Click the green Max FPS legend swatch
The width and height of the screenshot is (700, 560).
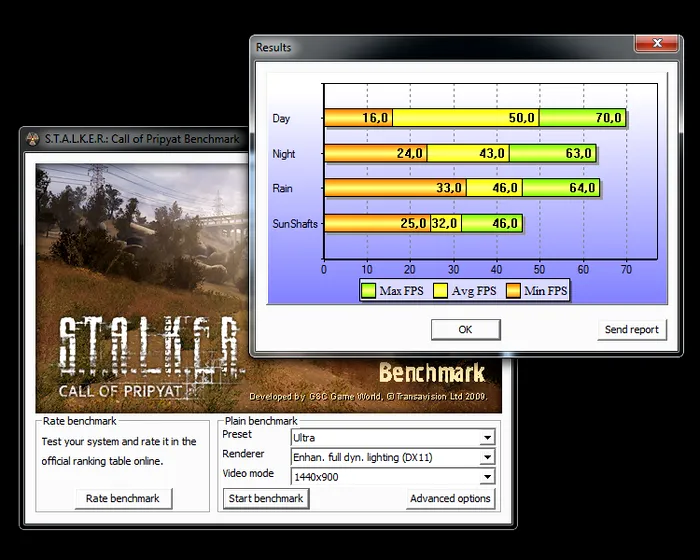[368, 291]
